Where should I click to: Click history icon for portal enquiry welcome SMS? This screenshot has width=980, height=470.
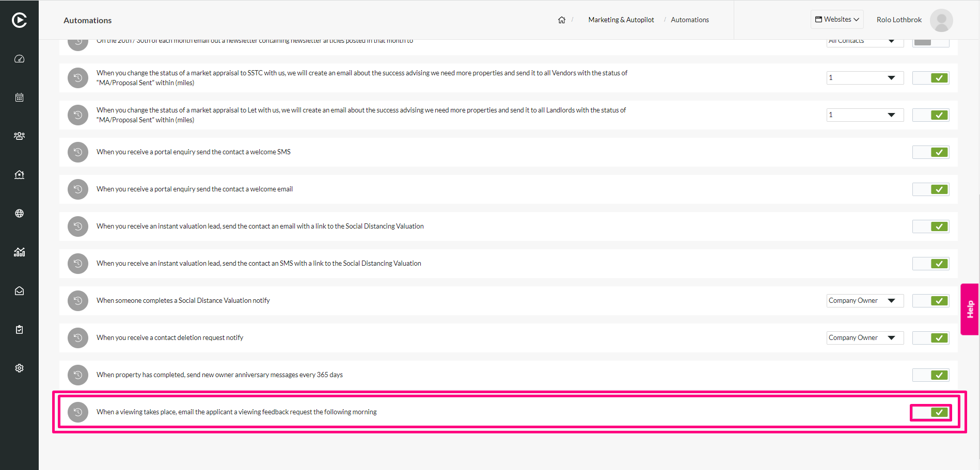click(x=78, y=152)
